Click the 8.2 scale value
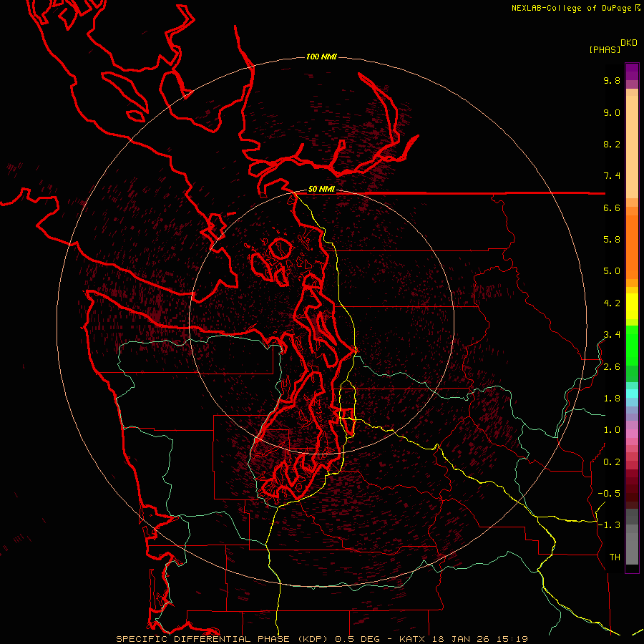This screenshot has width=644, height=644. click(612, 144)
